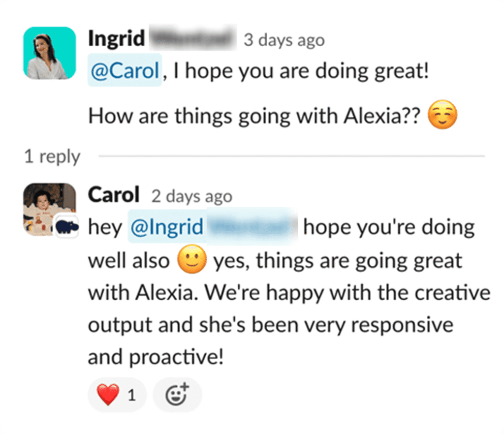
Task: Click the "yes, things are going great" text
Action: 338,260
